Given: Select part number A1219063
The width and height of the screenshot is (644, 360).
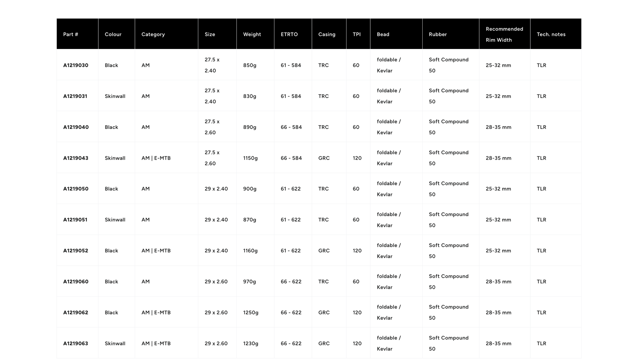Looking at the screenshot, I should 76,343.
